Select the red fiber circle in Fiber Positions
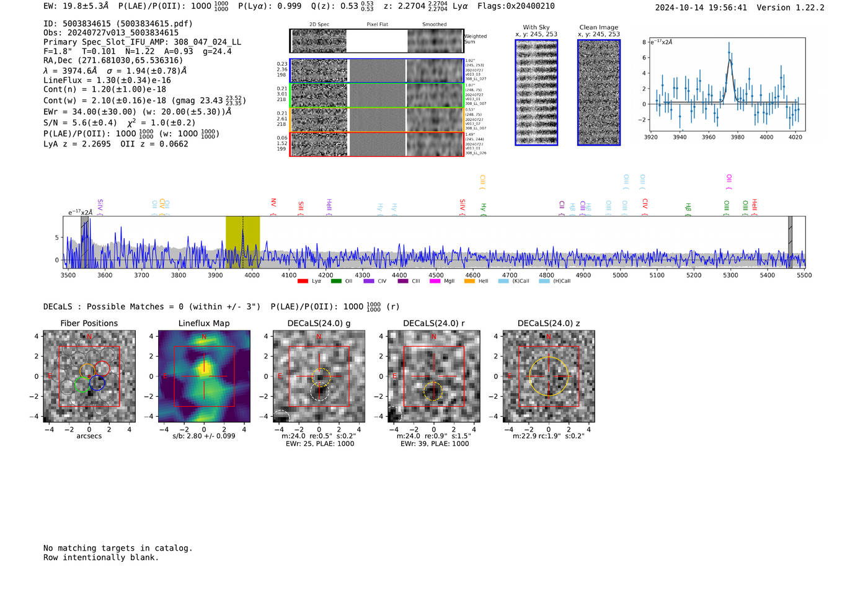 point(102,368)
